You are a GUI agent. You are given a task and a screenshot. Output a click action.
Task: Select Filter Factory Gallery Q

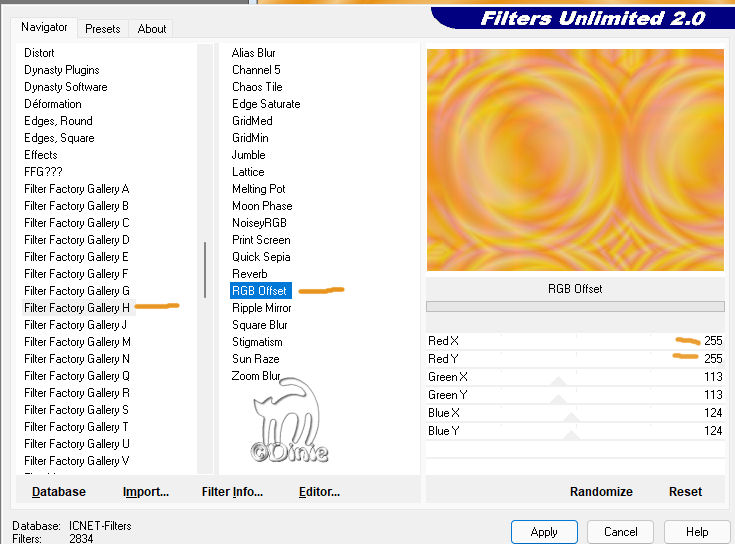[76, 376]
